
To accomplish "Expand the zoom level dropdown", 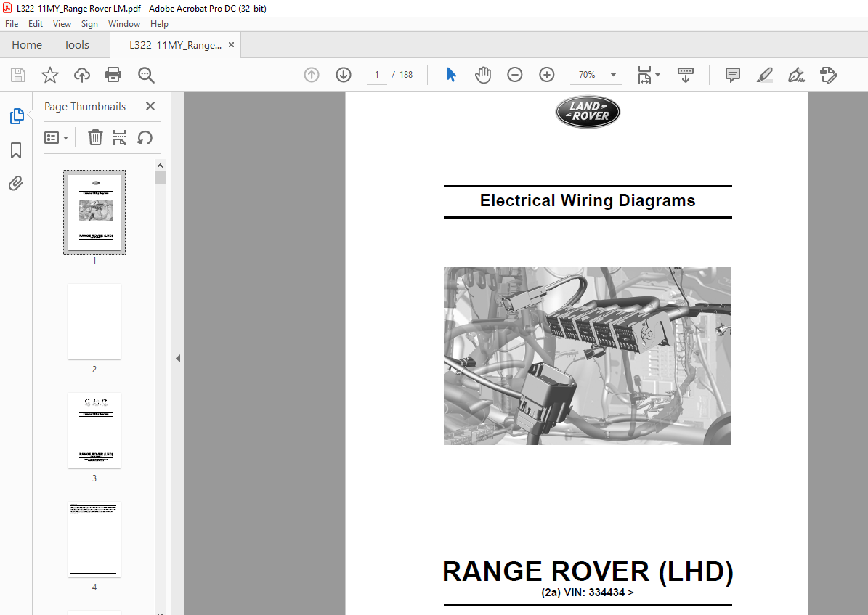I will [x=613, y=75].
